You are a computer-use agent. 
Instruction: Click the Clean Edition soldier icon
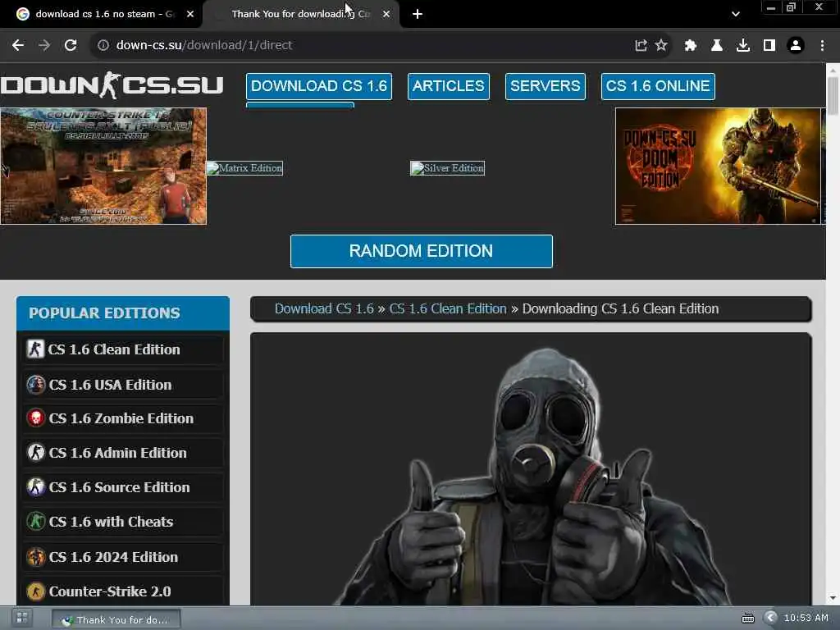(x=35, y=349)
